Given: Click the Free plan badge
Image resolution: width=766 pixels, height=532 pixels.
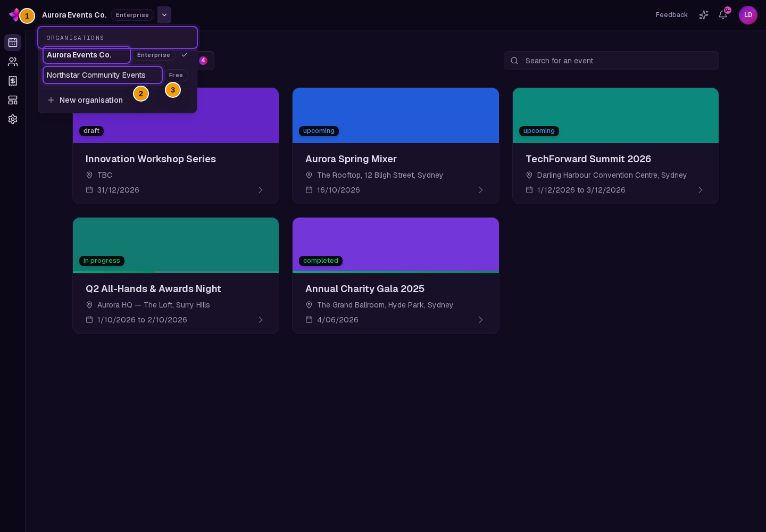Looking at the screenshot, I should pos(176,75).
